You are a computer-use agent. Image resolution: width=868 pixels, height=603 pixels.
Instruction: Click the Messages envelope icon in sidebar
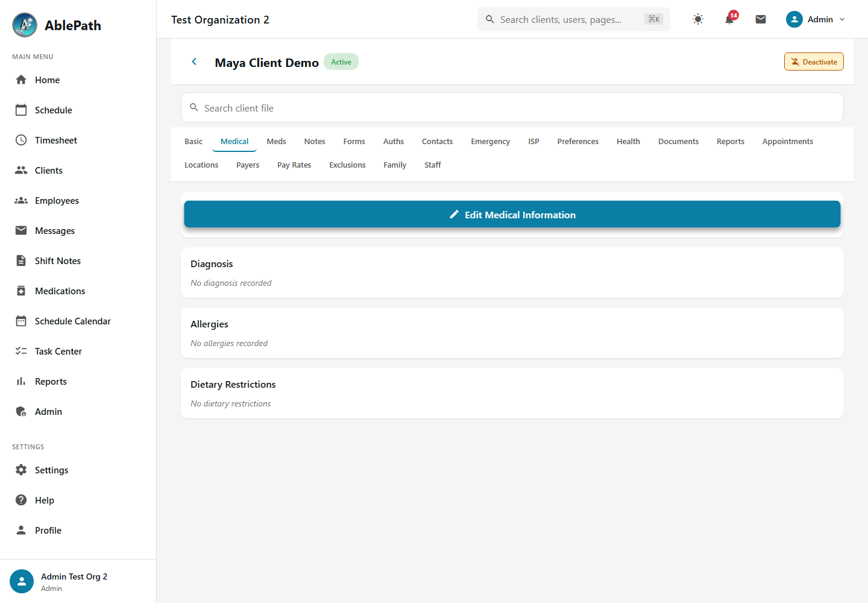click(21, 230)
